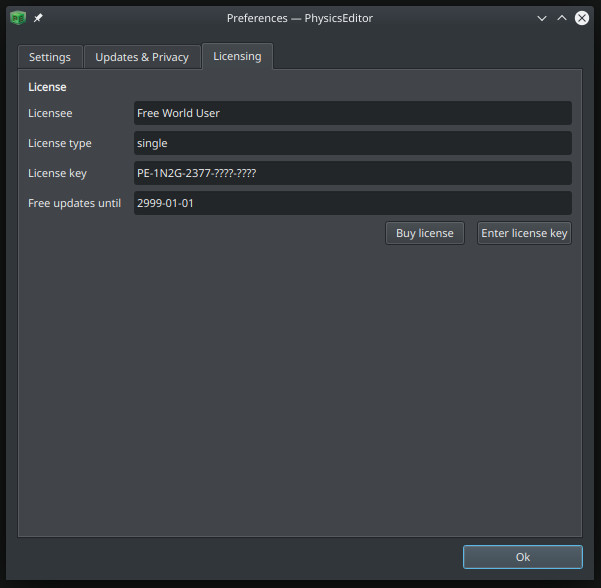Click the Free updates until field
The height and width of the screenshot is (588, 601).
[353, 203]
